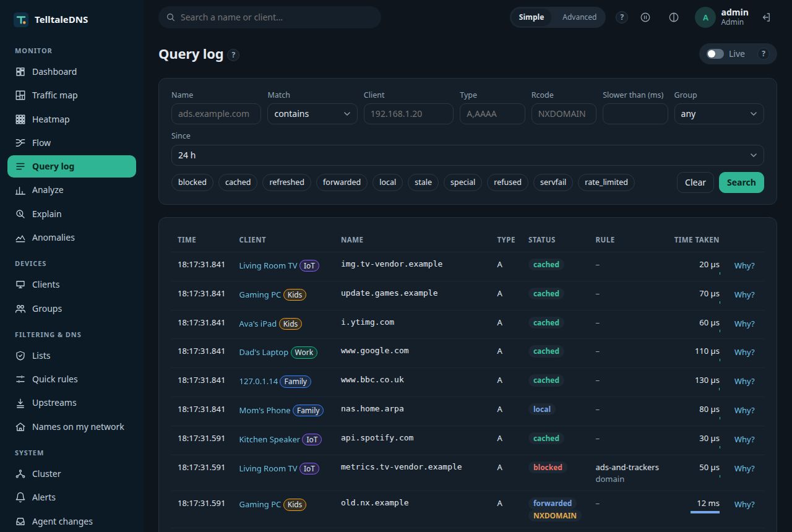This screenshot has width=792, height=532.
Task: Toggle the stale status filter chip
Action: click(x=423, y=182)
